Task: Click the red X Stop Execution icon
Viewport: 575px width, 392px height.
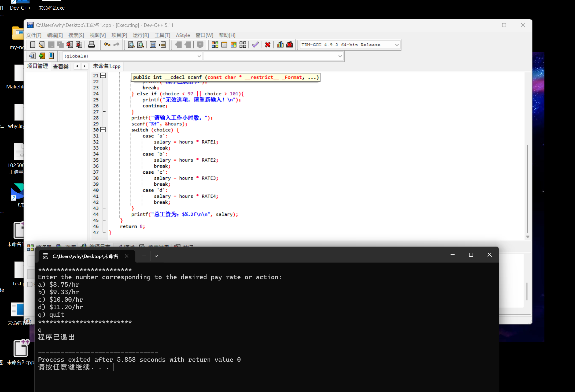Action: point(267,45)
